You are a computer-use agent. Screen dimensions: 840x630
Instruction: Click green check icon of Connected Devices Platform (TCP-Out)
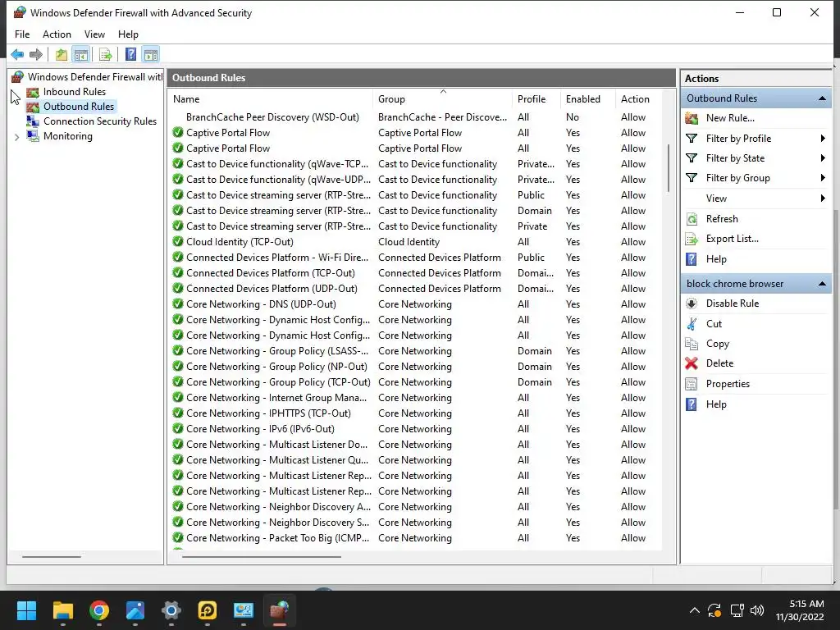[x=178, y=272]
